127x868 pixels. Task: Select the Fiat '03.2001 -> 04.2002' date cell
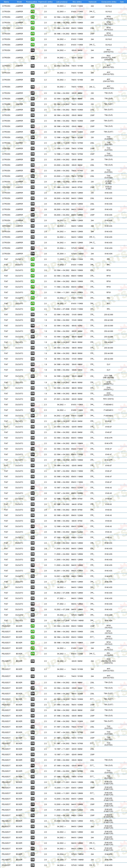(62, 571)
